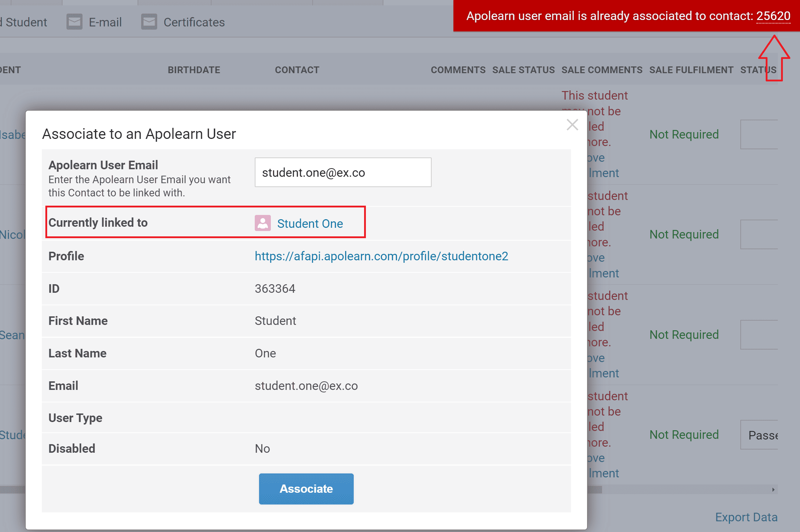Sort by the BIRTHDATE column header

click(194, 70)
